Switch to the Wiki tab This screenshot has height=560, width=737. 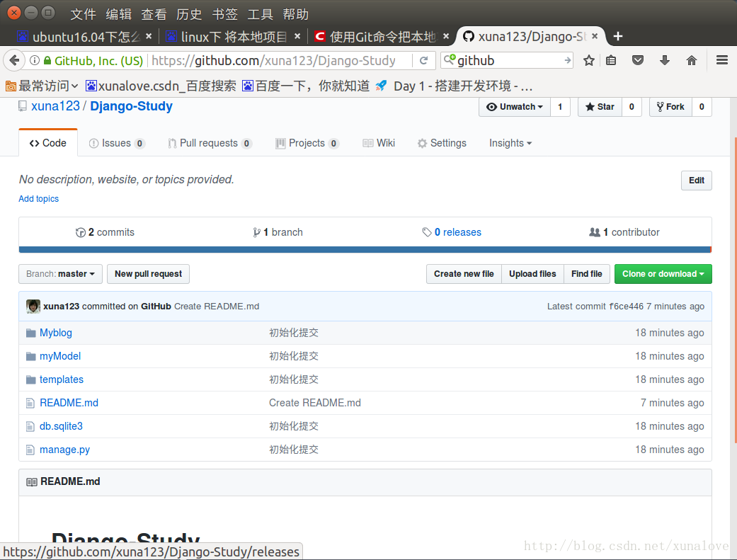[x=378, y=143]
